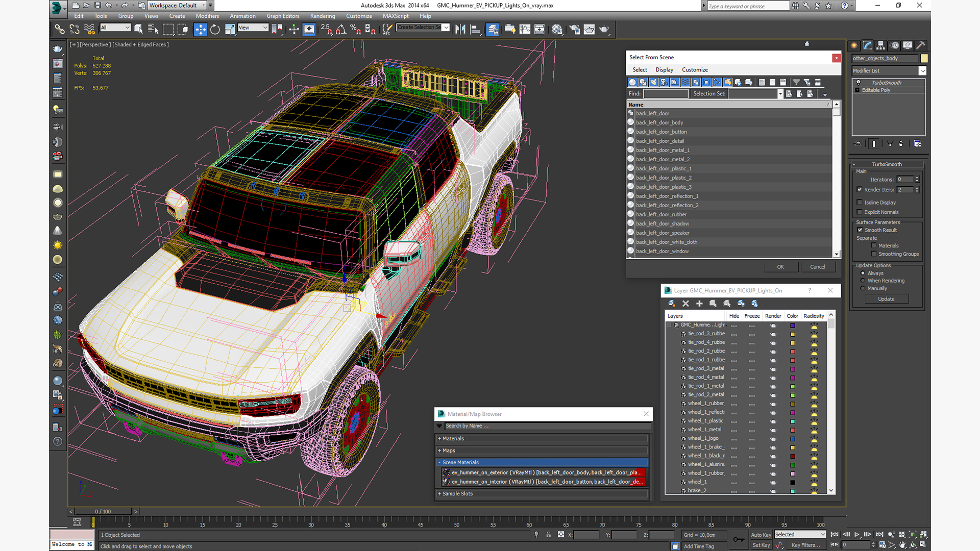Click OK in Select From Scene dialog
The width and height of the screenshot is (980, 551).
(x=780, y=267)
